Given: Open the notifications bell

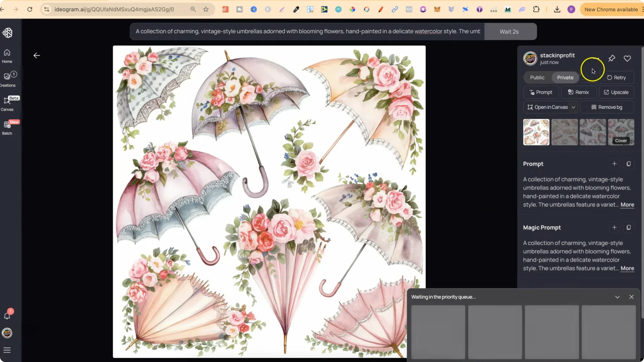Looking at the screenshot, I should point(7,315).
